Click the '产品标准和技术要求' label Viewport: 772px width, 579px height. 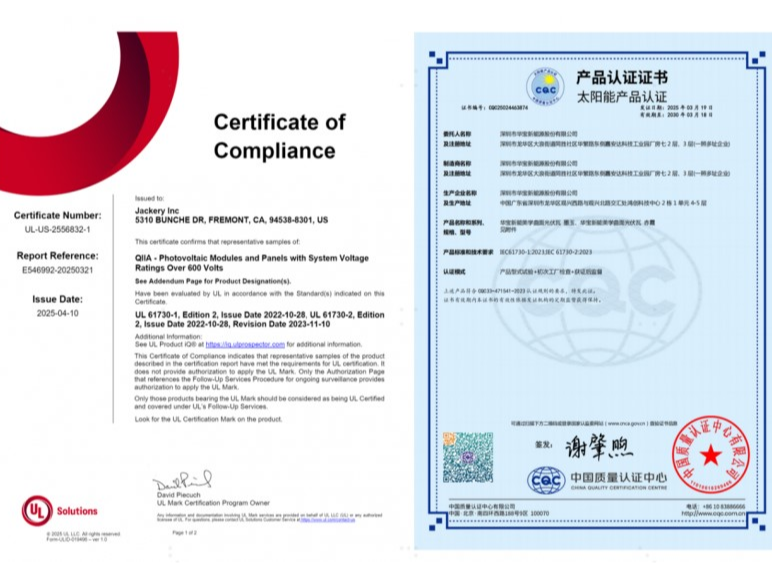[468, 252]
